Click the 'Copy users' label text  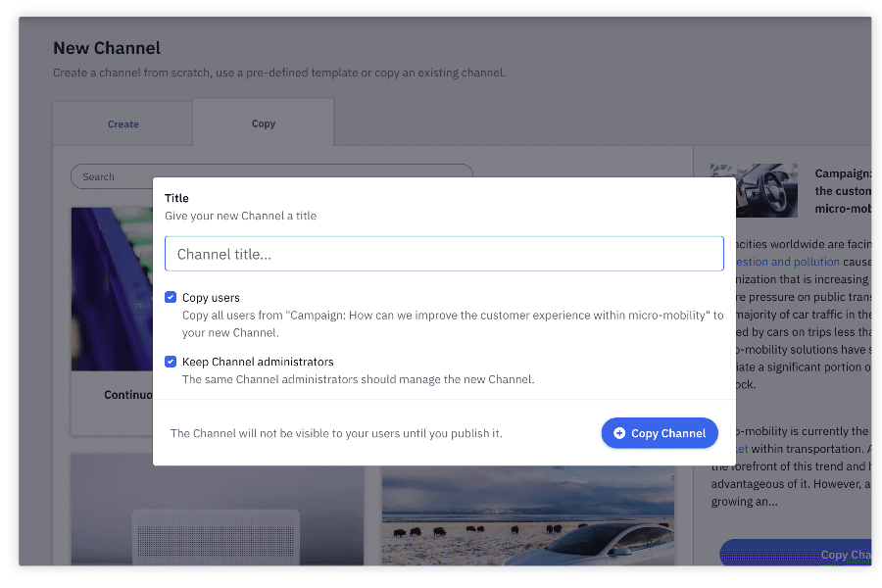click(211, 298)
